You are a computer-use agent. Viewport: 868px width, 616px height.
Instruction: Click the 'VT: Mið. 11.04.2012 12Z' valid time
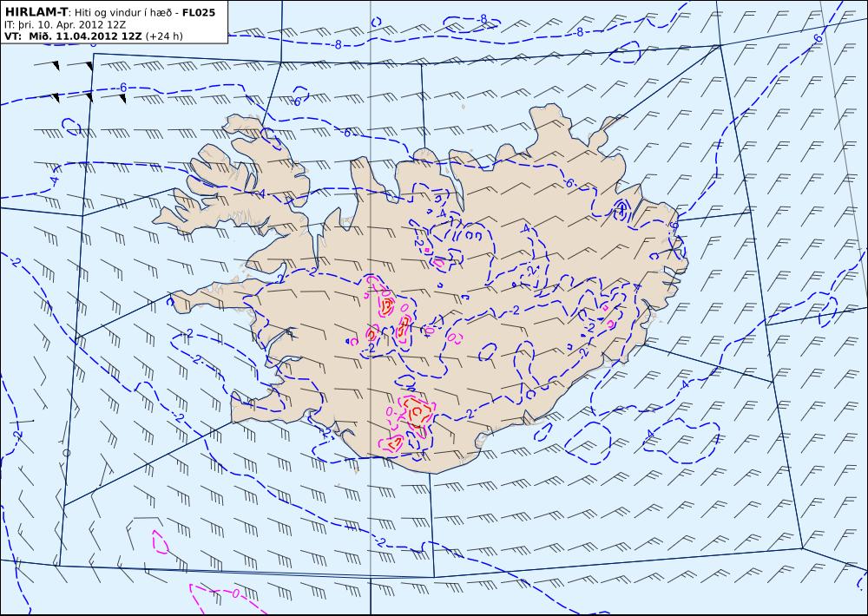point(73,36)
